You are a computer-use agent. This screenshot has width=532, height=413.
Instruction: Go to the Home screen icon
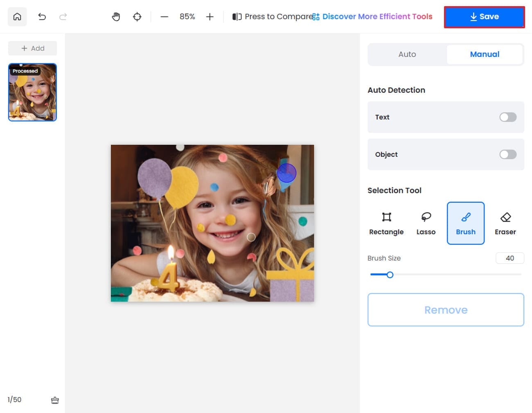(17, 17)
